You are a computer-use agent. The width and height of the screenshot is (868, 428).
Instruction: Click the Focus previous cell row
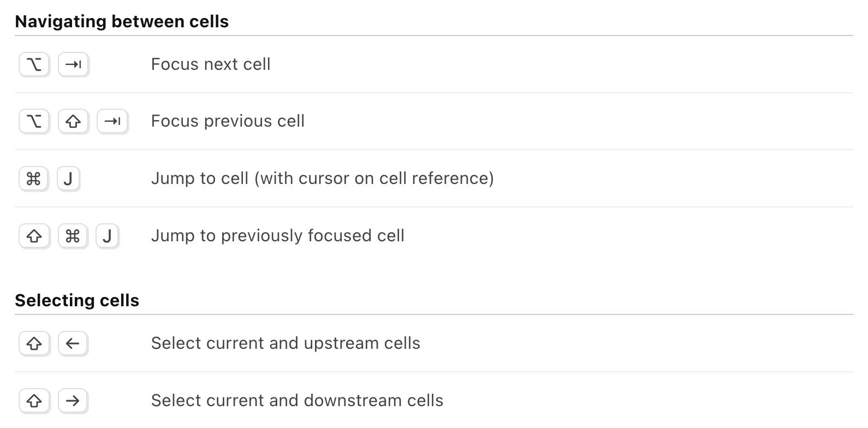tap(228, 121)
